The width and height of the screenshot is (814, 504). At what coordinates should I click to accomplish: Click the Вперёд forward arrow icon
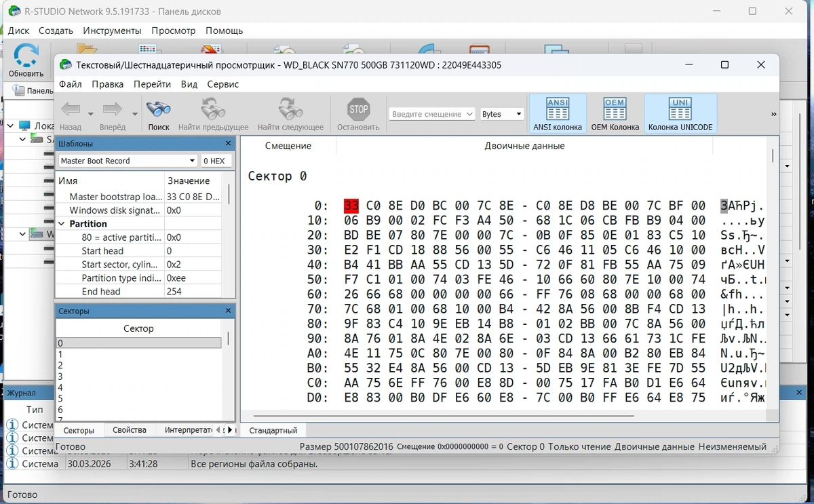pyautogui.click(x=112, y=109)
